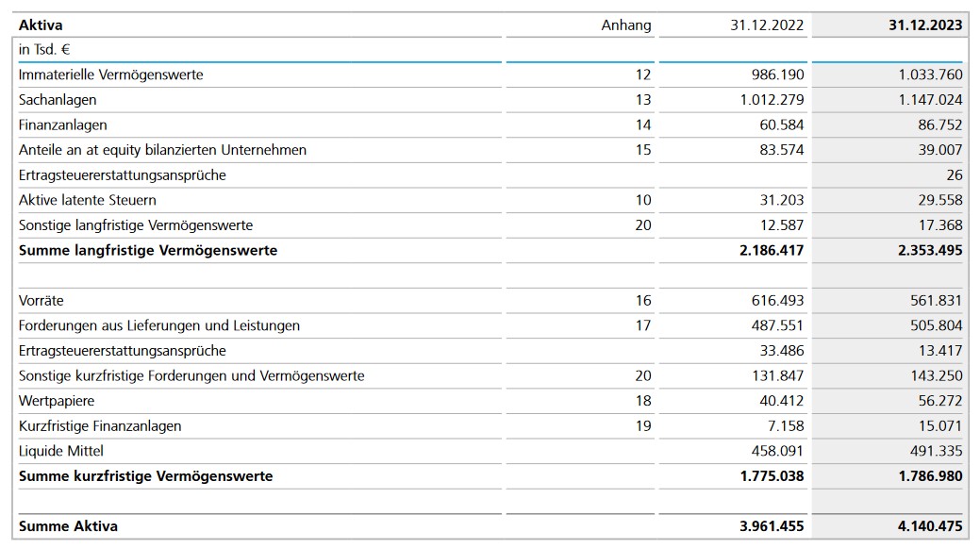Click Anhang note 14 for Finanzanlagen
The image size is (980, 548).
(642, 125)
